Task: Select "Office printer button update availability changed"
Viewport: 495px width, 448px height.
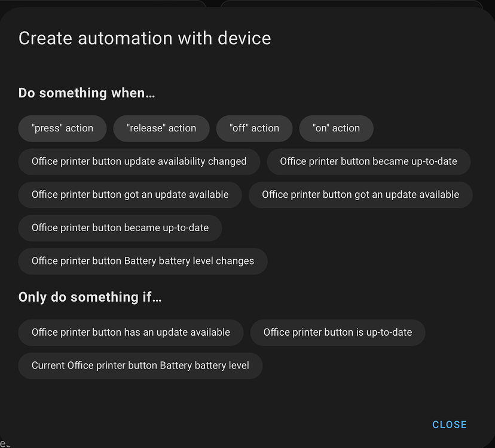Action: coord(139,161)
